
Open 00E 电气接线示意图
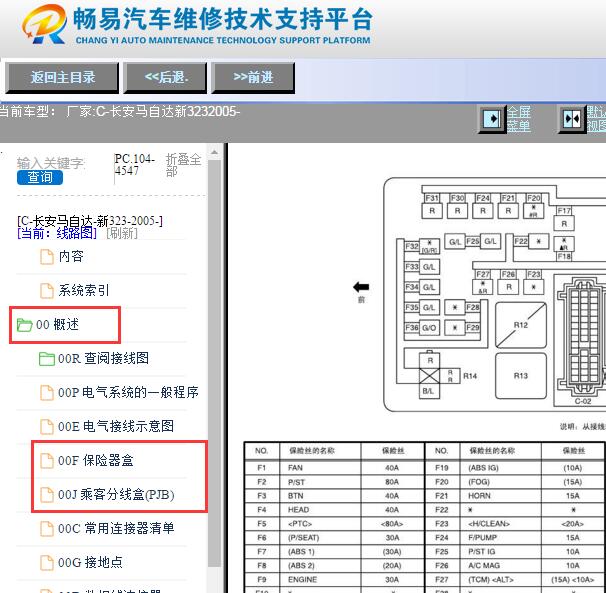click(x=116, y=426)
